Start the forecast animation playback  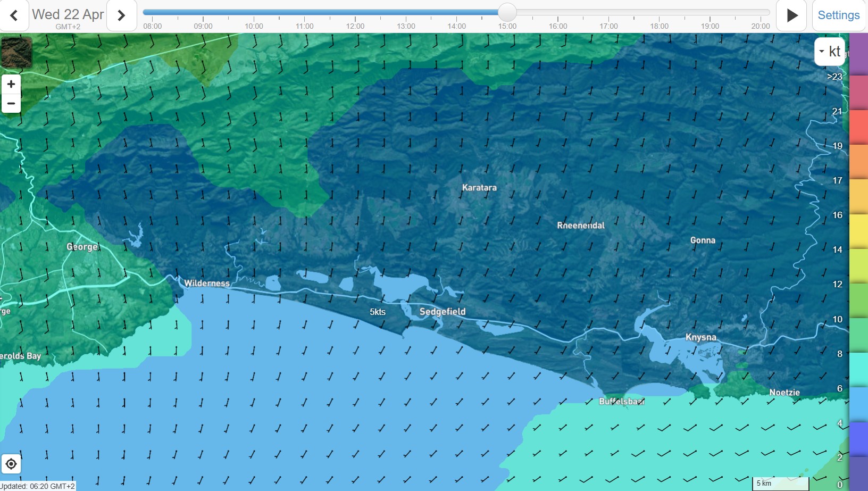point(792,15)
